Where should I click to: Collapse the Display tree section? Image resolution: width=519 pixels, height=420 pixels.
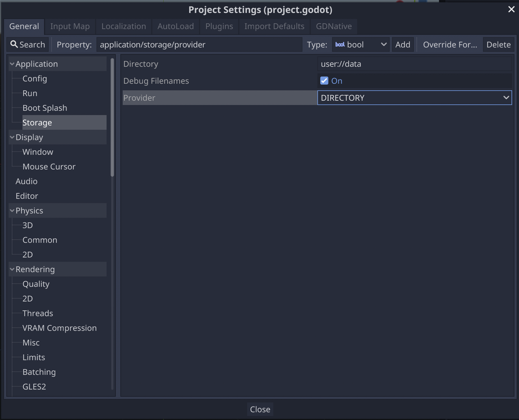[x=12, y=137]
